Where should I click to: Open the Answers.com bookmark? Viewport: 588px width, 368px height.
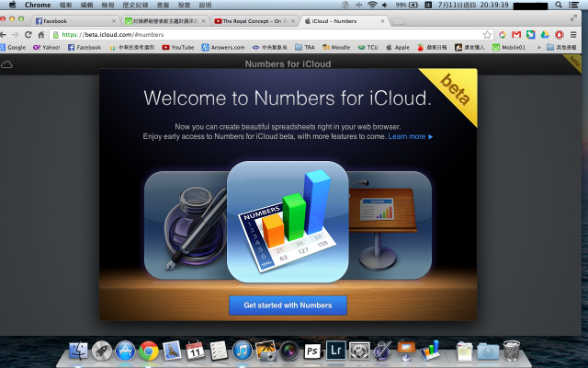click(x=223, y=47)
